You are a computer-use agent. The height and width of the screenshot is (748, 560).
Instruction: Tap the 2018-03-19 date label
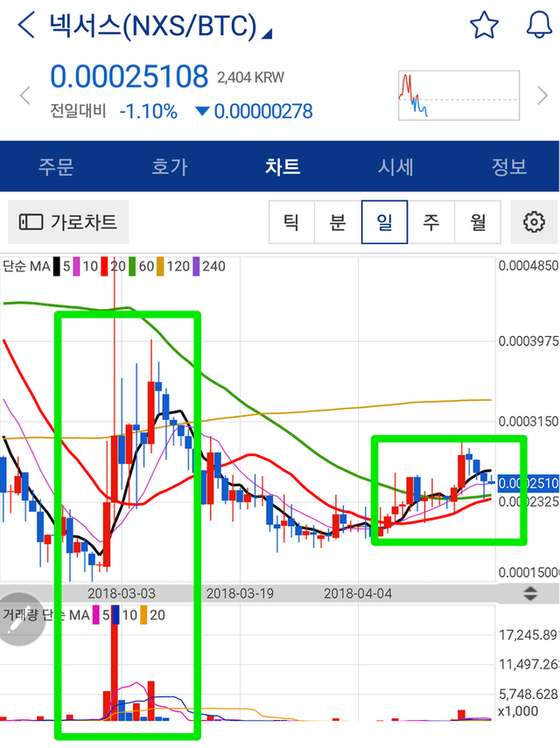click(240, 593)
